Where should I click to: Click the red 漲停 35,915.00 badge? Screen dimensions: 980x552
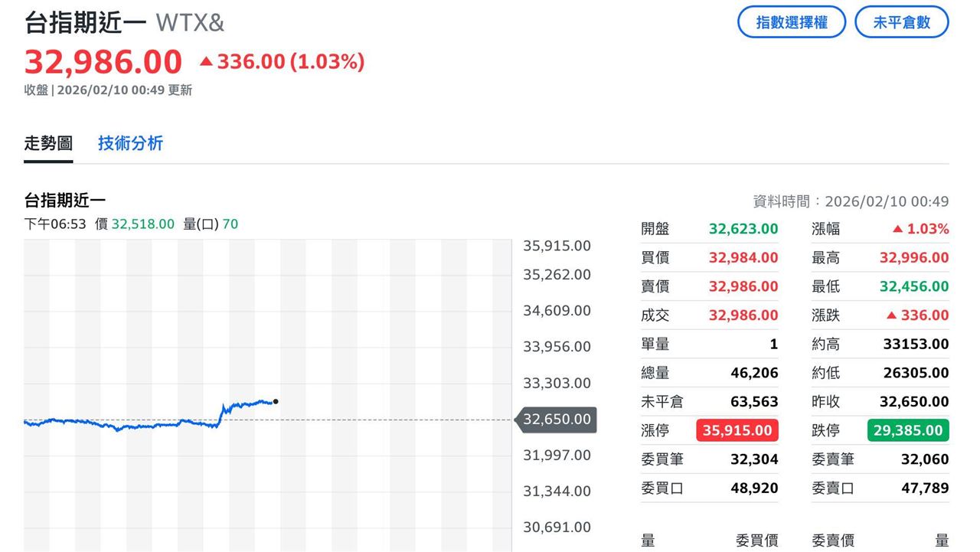pos(737,430)
